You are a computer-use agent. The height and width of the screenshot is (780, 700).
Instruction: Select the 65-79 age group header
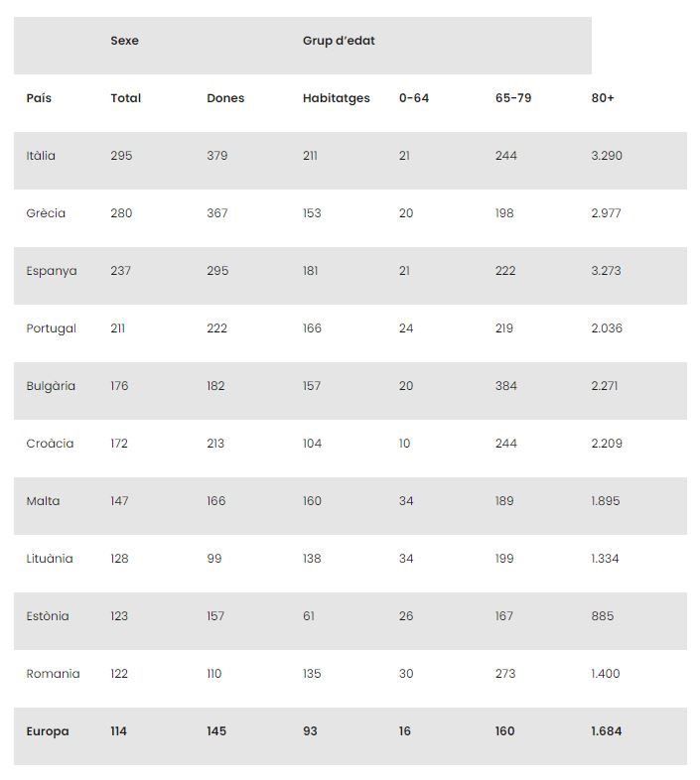513,98
